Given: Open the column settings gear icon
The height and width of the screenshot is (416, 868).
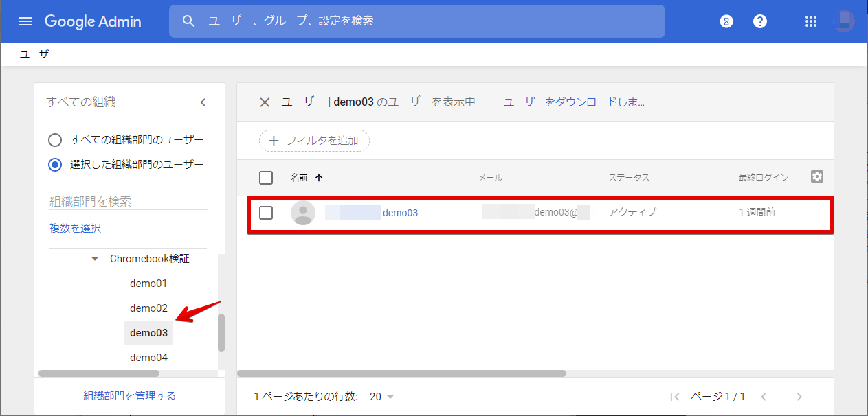Looking at the screenshot, I should [x=816, y=176].
